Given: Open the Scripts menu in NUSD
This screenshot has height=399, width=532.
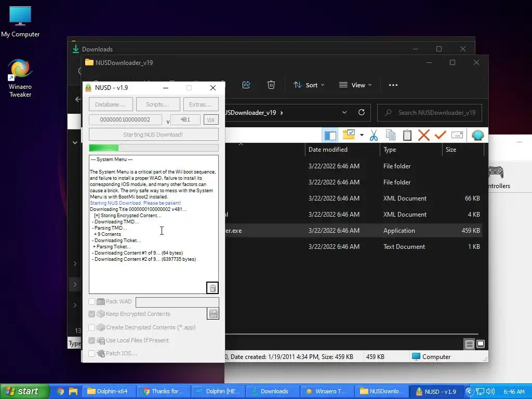Looking at the screenshot, I should pos(158,104).
